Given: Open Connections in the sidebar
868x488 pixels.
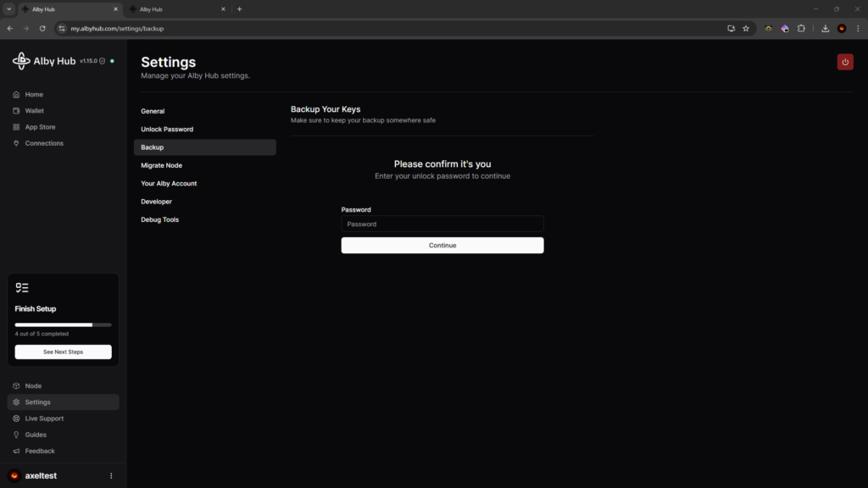Looking at the screenshot, I should pyautogui.click(x=44, y=143).
